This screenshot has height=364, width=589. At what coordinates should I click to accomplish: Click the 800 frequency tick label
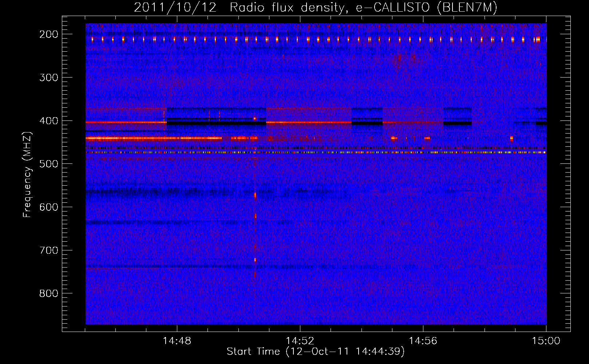click(x=48, y=293)
